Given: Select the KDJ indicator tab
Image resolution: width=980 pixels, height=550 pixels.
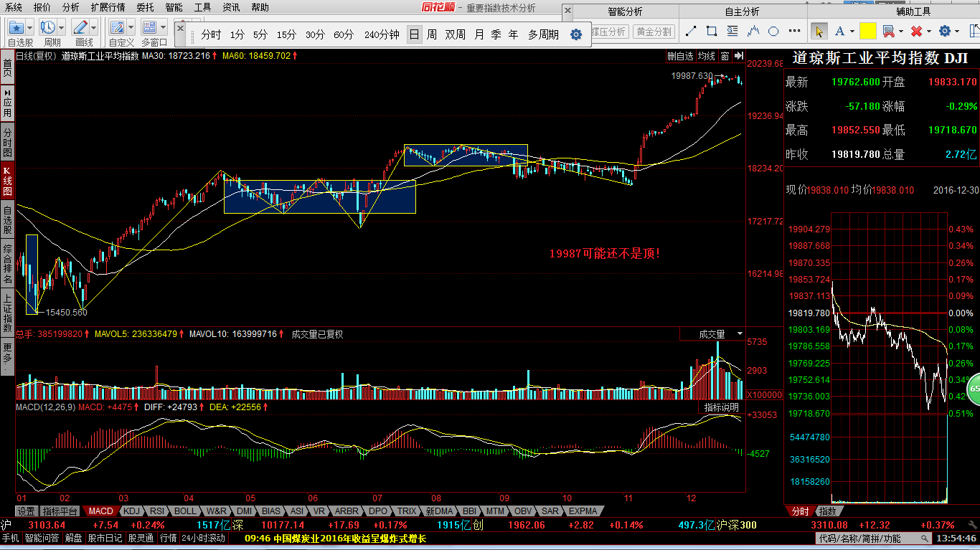Looking at the screenshot, I should pos(131,511).
